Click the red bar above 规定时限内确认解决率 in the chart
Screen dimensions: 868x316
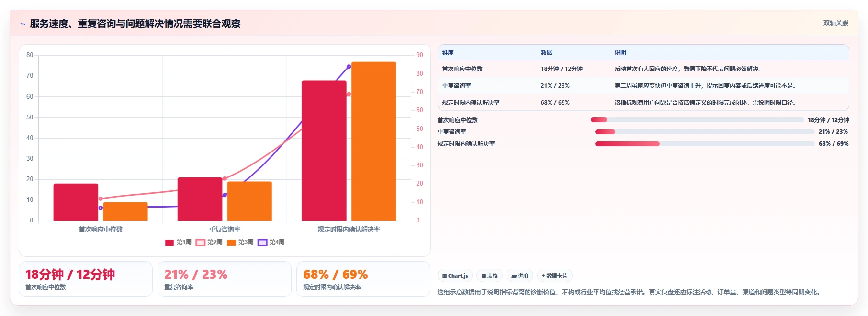click(x=324, y=151)
